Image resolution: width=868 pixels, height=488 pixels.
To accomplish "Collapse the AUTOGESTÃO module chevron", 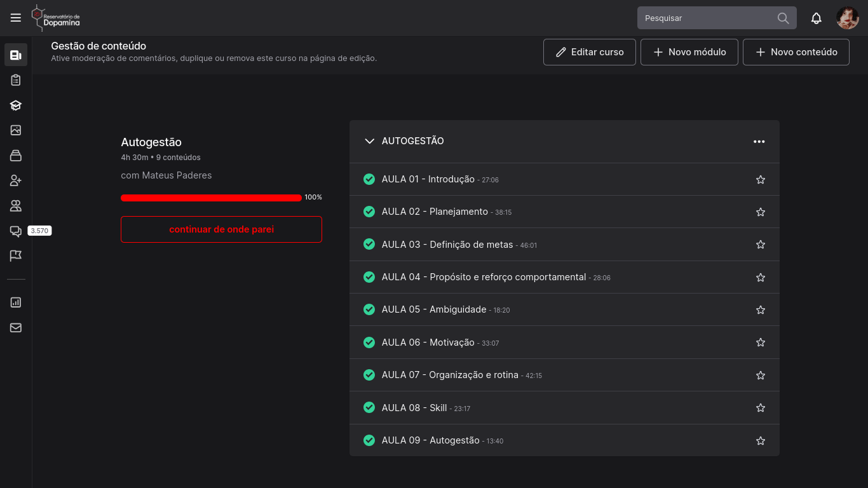I will 370,141.
